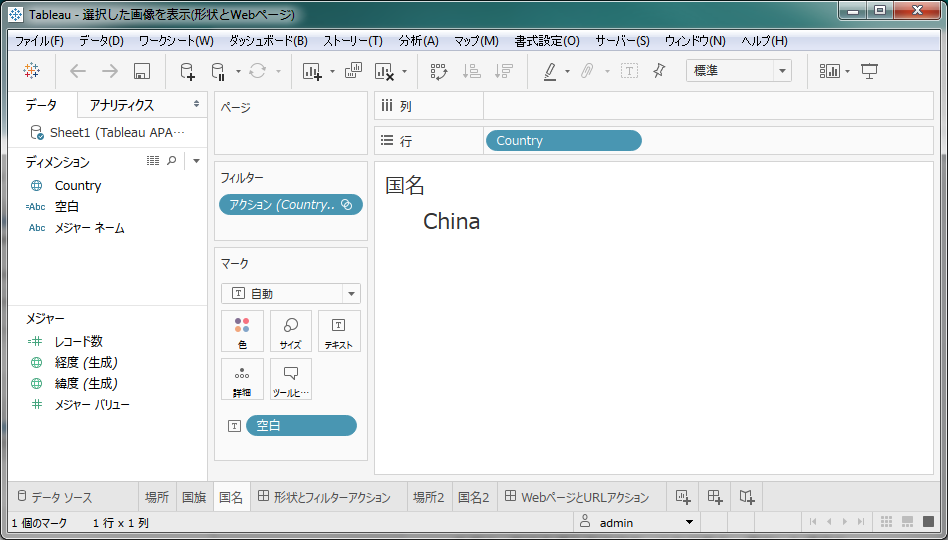Toggle the show mark labels icon
The height and width of the screenshot is (540, 948).
point(629,71)
